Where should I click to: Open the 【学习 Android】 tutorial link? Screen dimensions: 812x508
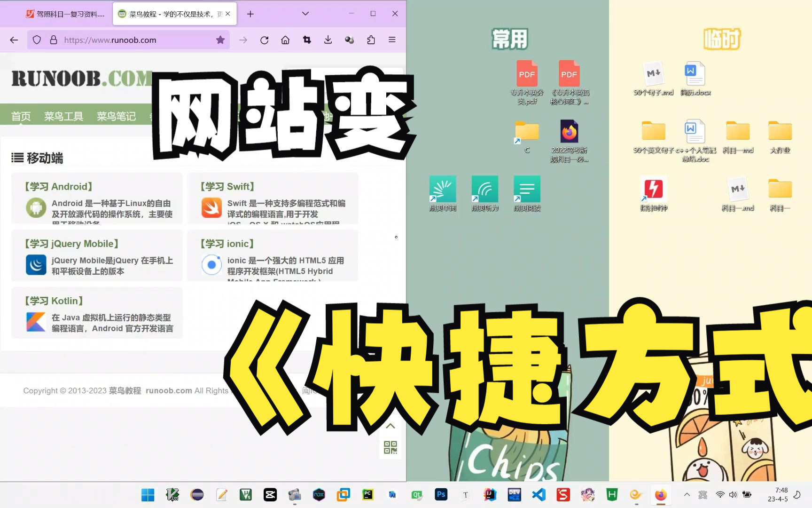(59, 187)
